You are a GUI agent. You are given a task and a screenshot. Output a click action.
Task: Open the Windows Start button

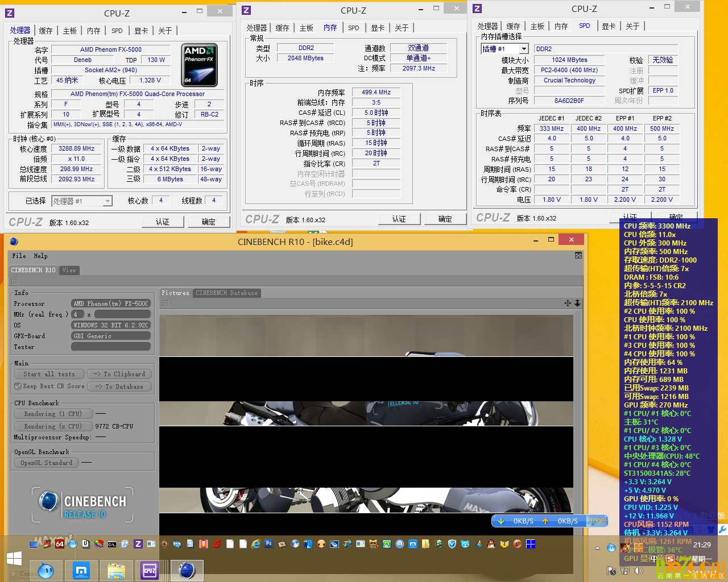pos(14,558)
